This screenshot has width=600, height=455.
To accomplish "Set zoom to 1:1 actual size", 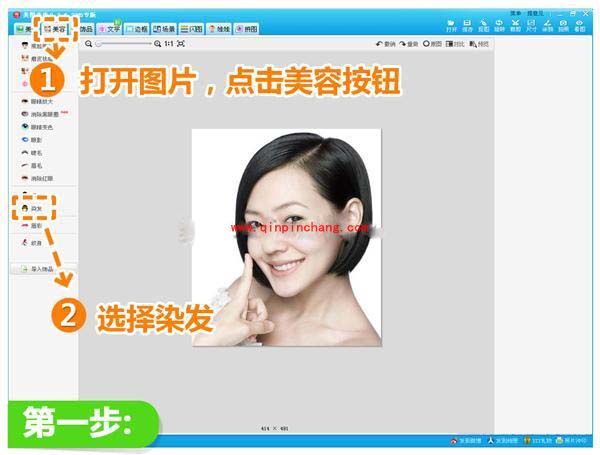I will coord(169,44).
